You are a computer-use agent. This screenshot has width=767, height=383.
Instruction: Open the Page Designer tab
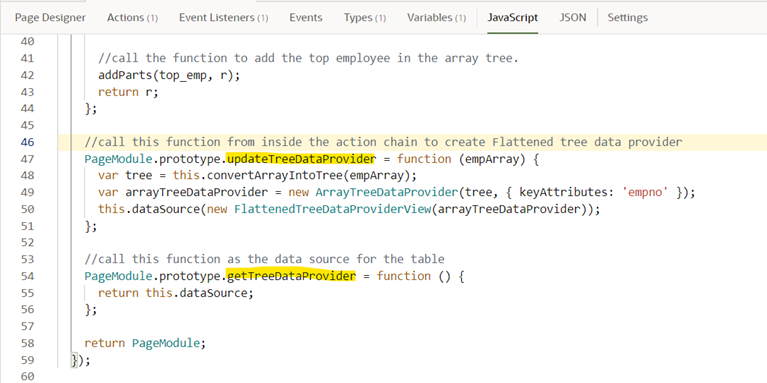pos(50,18)
